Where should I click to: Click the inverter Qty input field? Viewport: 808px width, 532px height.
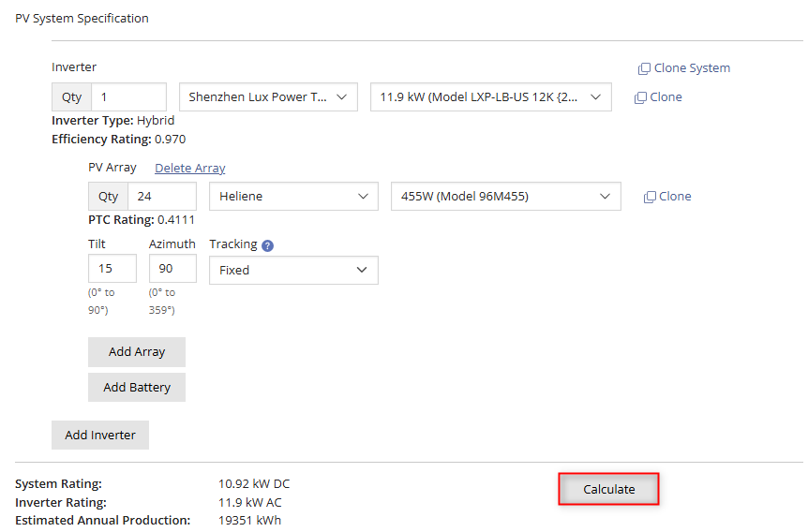[128, 97]
